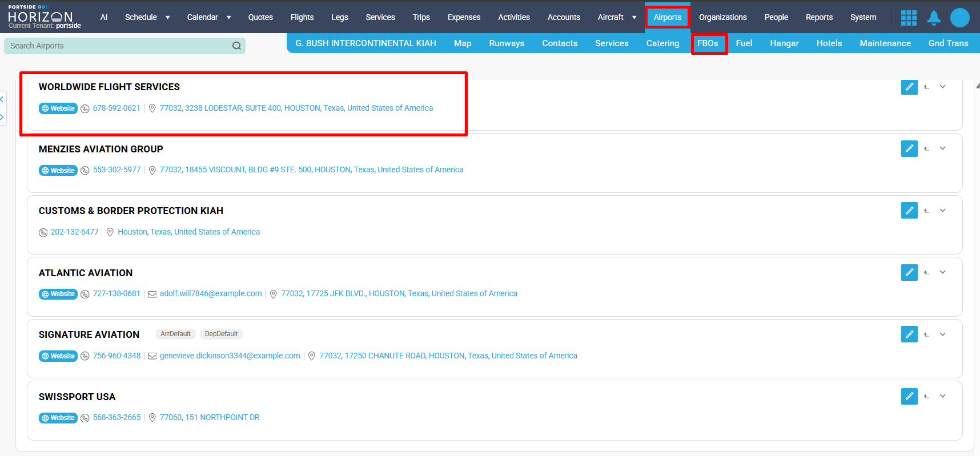Open the apps grid menu
Viewport: 980px width, 456px height.
click(909, 18)
